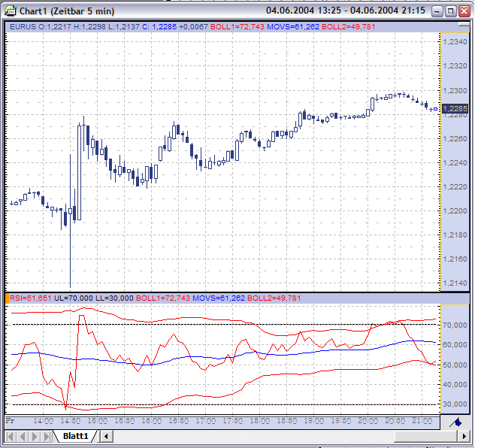This screenshot has height=448, width=481.
Task: Click the 1,2285 current price label
Action: pyautogui.click(x=455, y=109)
